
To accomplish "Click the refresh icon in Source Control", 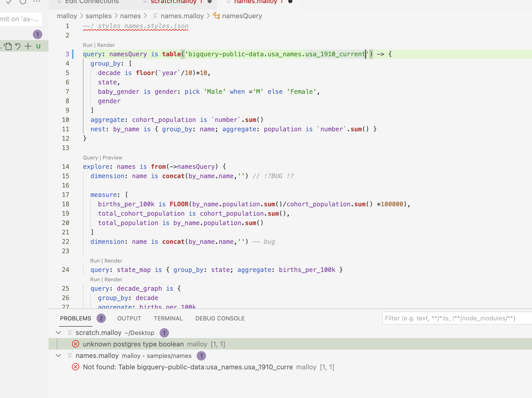I will [x=23, y=2].
